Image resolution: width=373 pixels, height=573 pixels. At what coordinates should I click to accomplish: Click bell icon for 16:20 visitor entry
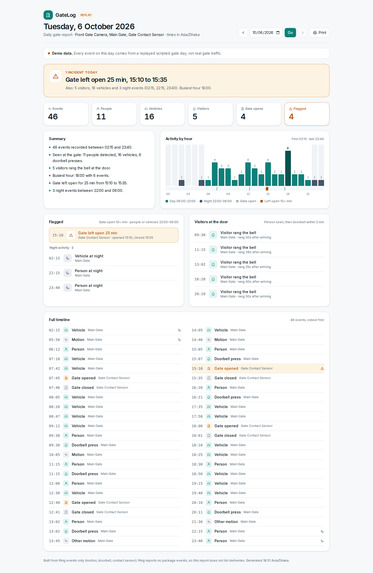(213, 279)
